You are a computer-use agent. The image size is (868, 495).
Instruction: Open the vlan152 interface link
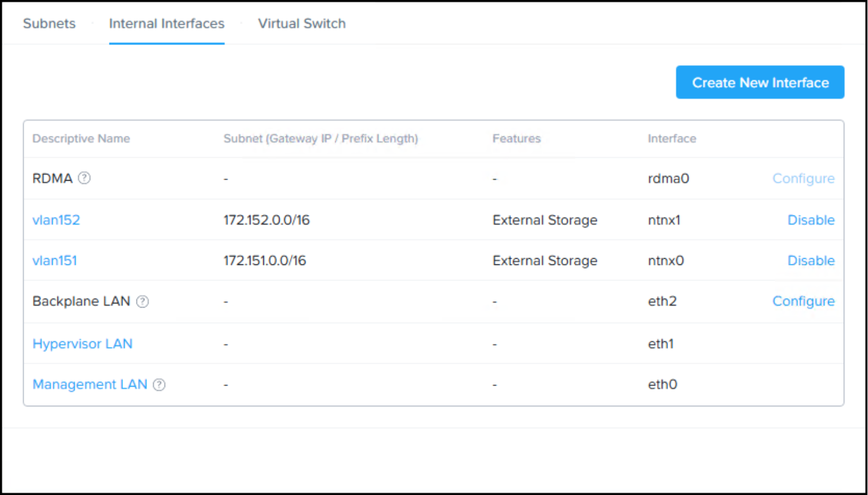pos(56,220)
